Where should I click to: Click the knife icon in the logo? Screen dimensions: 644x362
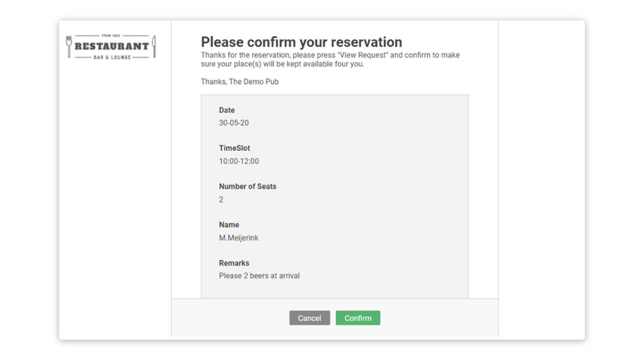154,47
